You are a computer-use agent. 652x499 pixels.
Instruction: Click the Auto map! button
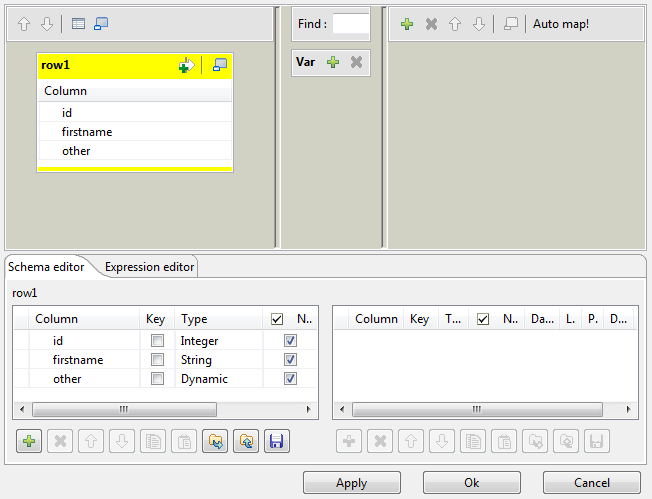(561, 23)
